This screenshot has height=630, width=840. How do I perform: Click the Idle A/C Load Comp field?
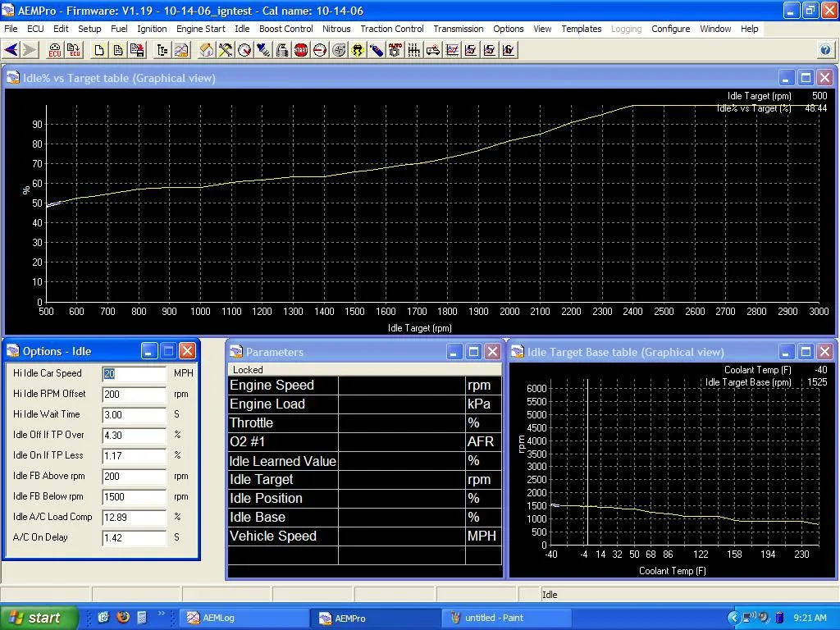135,517
